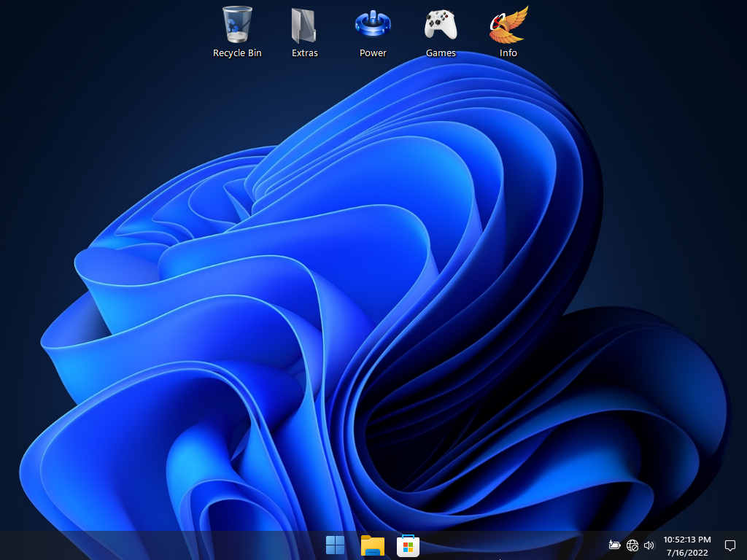Open the network globe tray icon
747x560 pixels.
coord(632,545)
